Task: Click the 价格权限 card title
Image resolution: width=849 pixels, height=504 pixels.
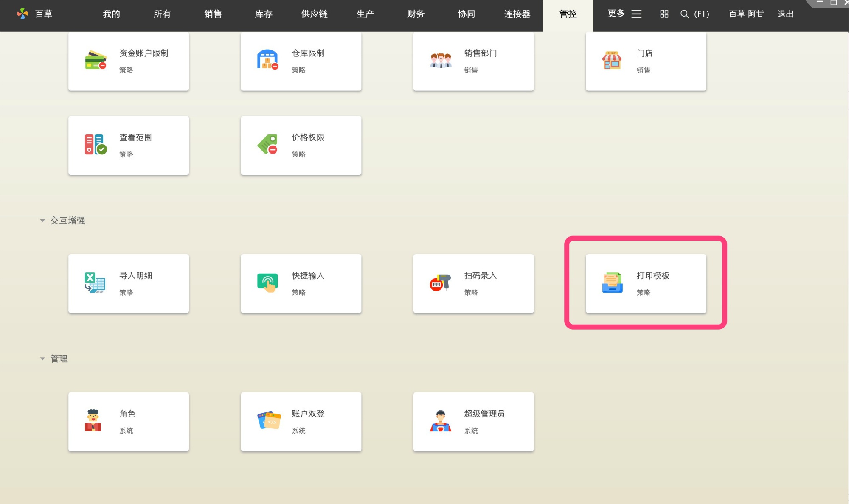Action: click(308, 137)
